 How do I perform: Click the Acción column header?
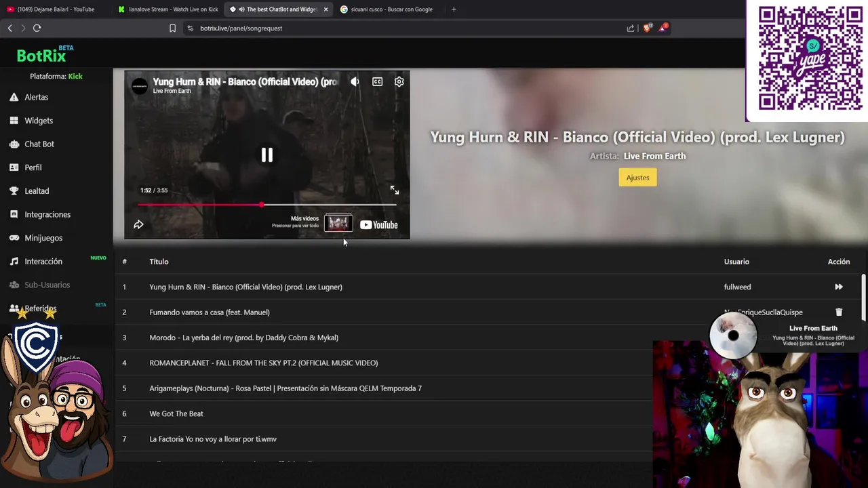point(839,262)
